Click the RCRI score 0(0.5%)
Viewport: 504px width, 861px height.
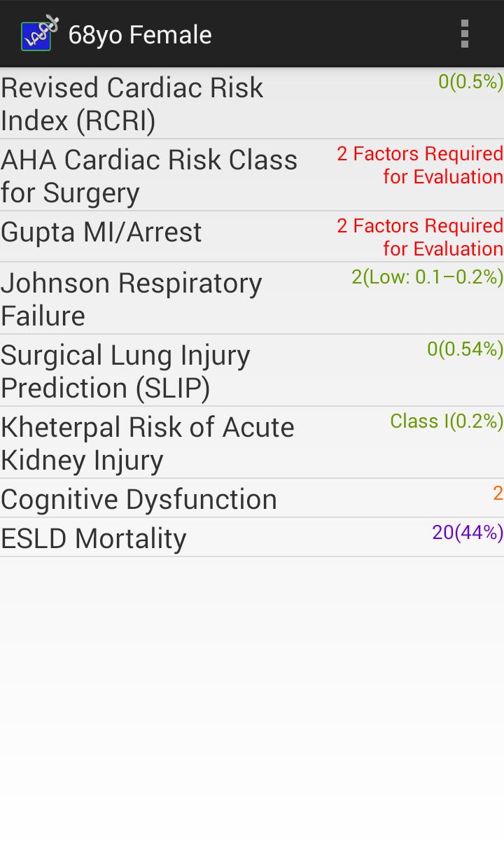pyautogui.click(x=470, y=83)
